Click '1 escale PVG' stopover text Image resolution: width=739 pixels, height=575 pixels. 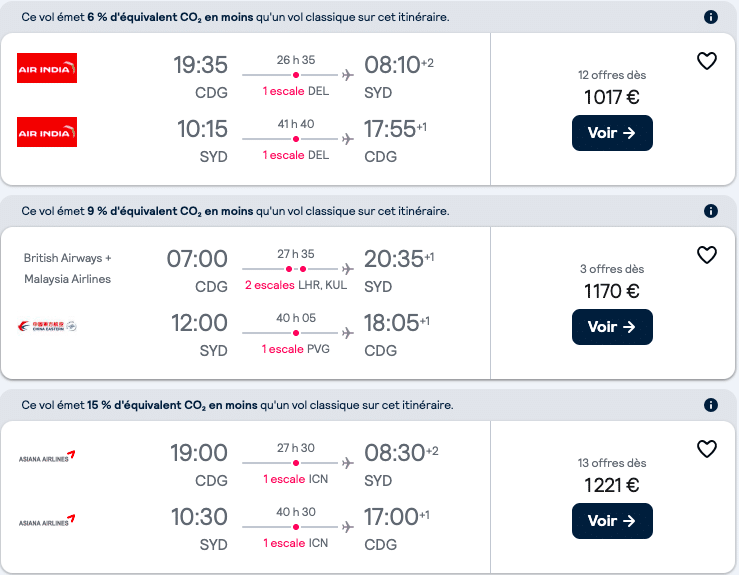(296, 349)
